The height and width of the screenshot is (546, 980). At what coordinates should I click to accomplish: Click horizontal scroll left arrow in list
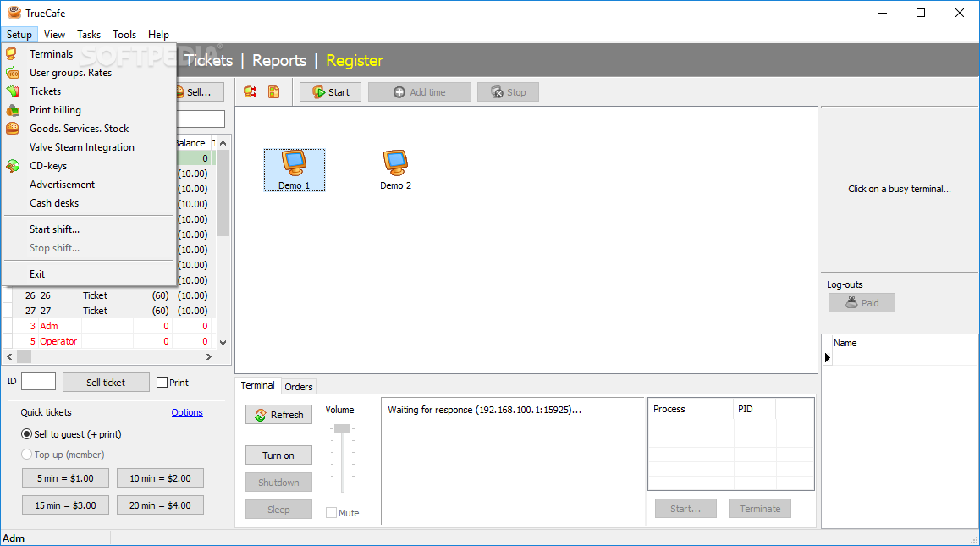[9, 356]
